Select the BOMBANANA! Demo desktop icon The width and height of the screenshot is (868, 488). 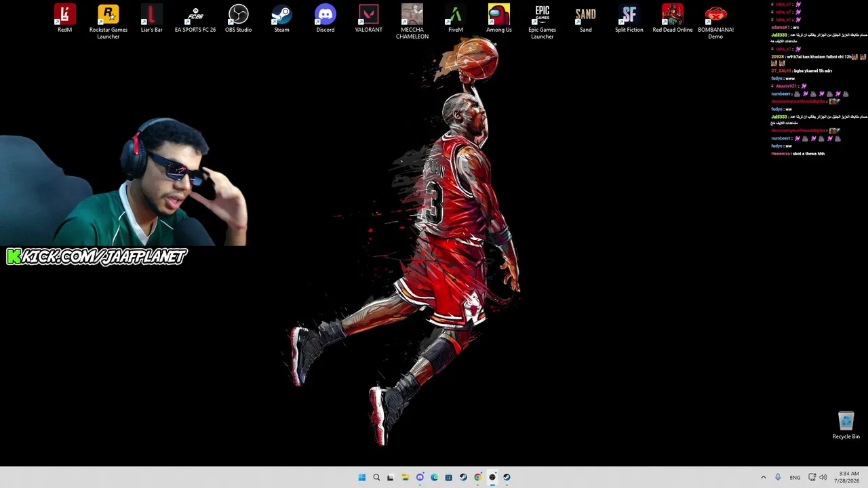pyautogui.click(x=716, y=22)
